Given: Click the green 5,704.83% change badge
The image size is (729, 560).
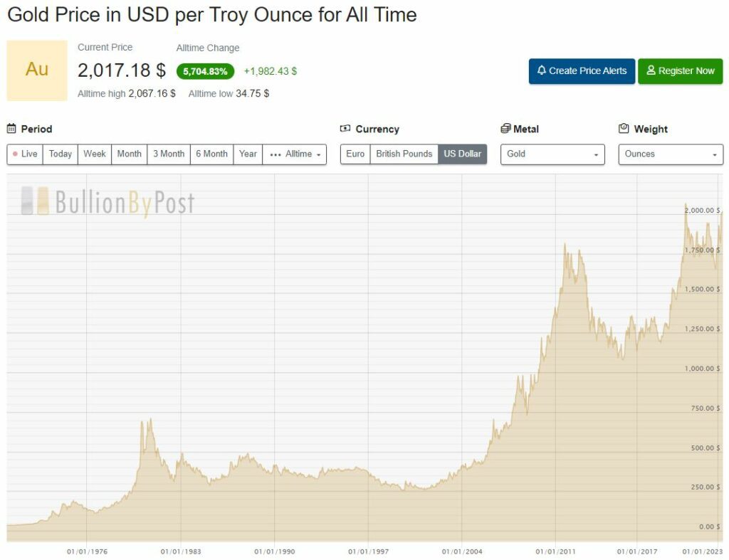Looking at the screenshot, I should pyautogui.click(x=205, y=71).
